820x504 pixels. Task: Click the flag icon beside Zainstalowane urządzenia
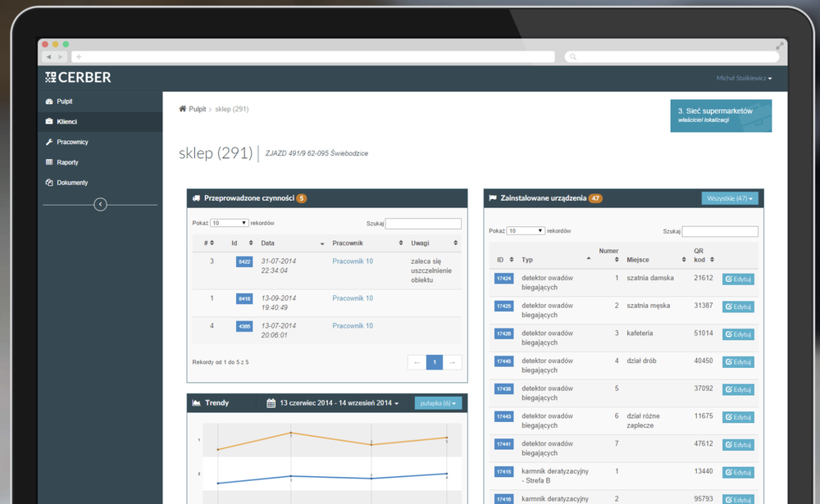click(x=493, y=198)
